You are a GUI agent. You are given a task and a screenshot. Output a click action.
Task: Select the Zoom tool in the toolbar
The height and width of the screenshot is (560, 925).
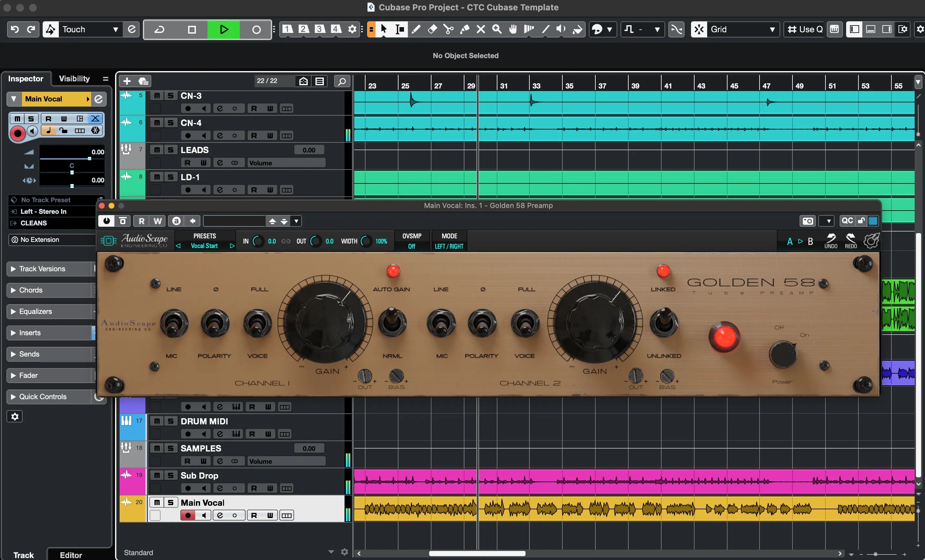[497, 29]
